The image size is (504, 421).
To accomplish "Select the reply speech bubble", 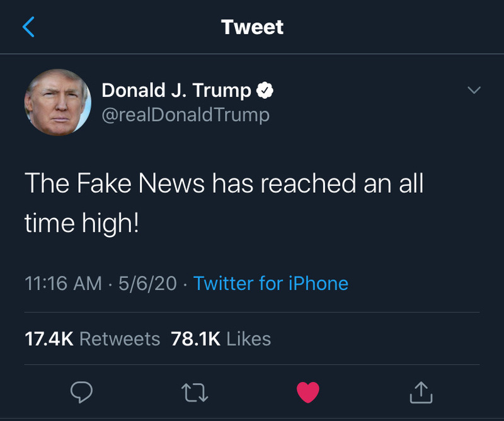I will [x=81, y=393].
